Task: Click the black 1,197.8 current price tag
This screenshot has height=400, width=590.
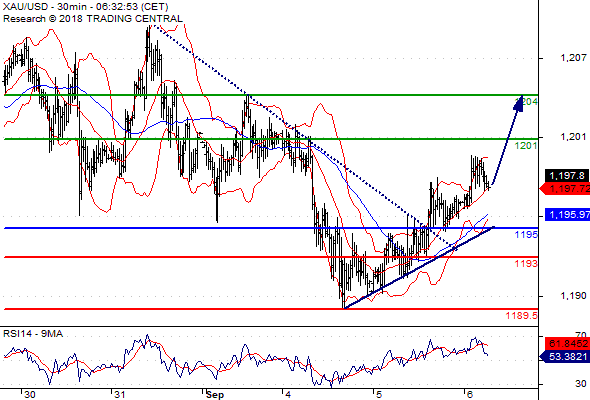Action: 567,175
